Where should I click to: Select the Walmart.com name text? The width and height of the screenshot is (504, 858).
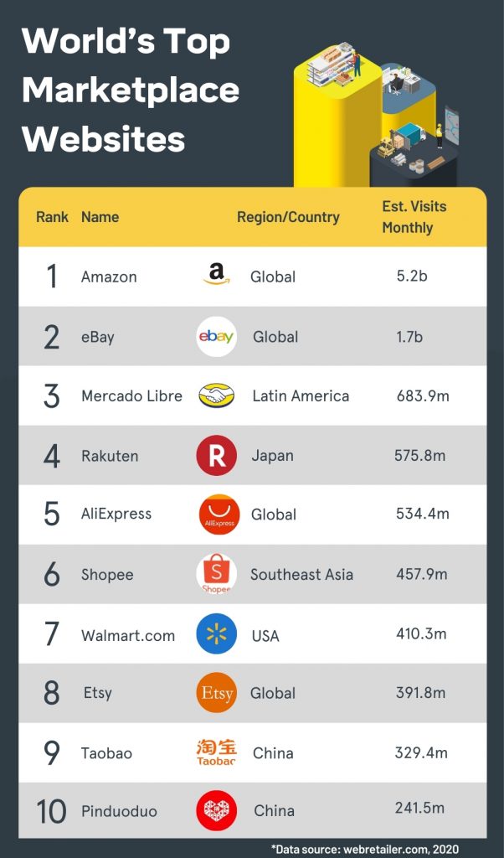click(128, 635)
